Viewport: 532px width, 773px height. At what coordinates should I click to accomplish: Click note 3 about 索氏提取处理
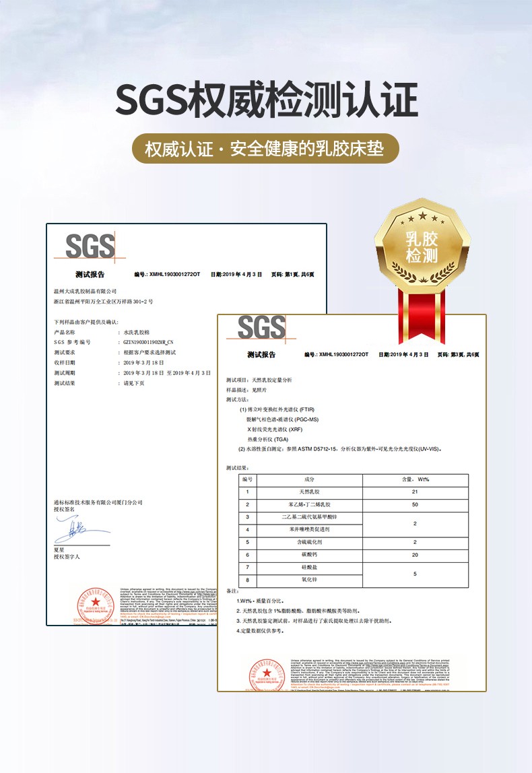click(x=314, y=621)
